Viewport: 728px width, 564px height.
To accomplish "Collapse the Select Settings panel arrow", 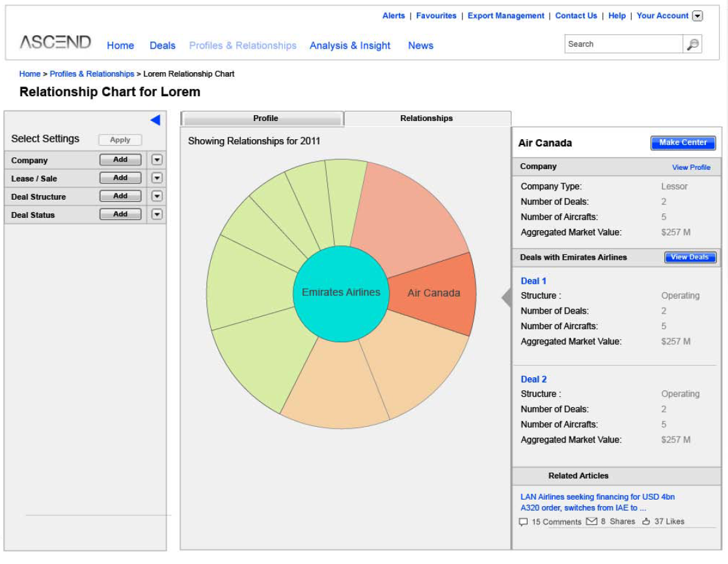I will (x=155, y=120).
